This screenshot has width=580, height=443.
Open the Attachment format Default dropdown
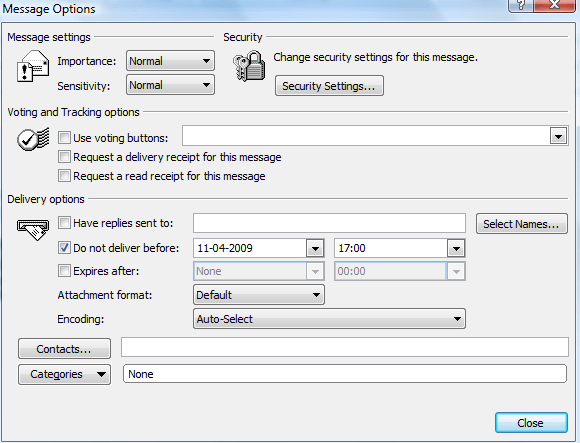coord(259,295)
